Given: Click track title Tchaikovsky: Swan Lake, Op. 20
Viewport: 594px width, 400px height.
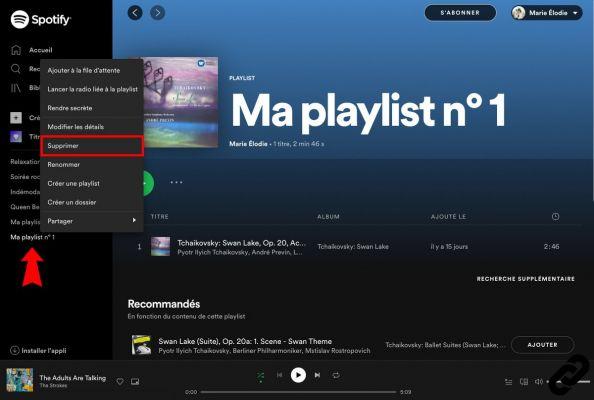Looking at the screenshot, I should pos(241,243).
